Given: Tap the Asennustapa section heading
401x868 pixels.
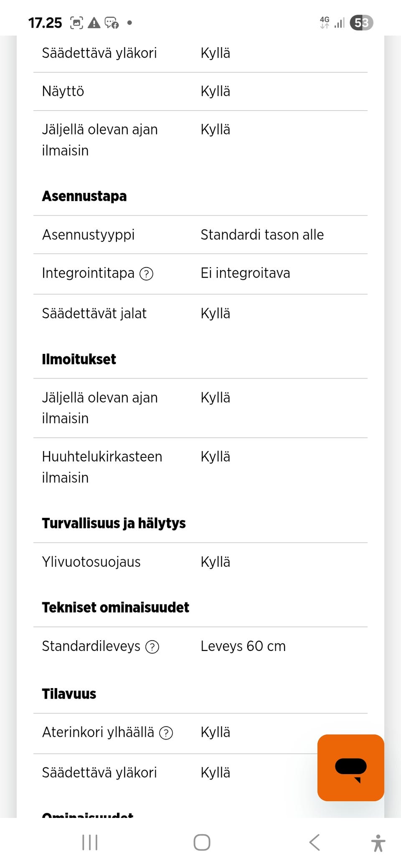Looking at the screenshot, I should coord(84,196).
